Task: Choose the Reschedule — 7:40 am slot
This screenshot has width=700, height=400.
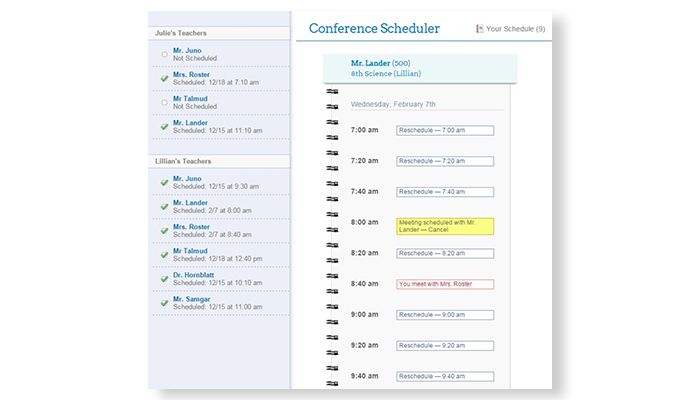Action: point(445,192)
